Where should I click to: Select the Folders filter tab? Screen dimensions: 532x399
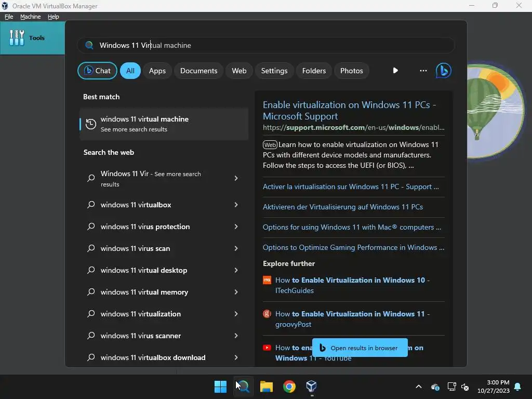pyautogui.click(x=314, y=71)
